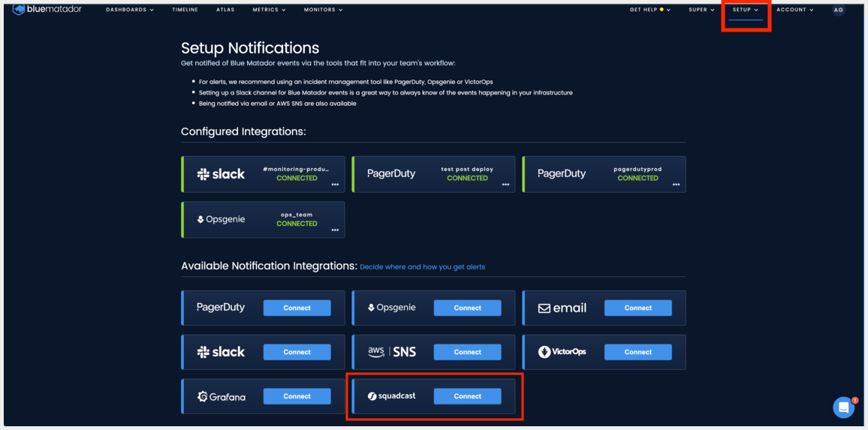
Task: Click 'Decide where and how you get alerts' link
Action: point(423,266)
